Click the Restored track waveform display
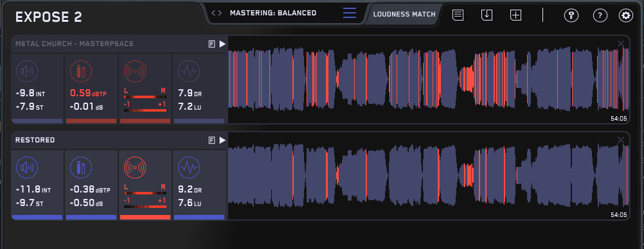Viewport: 644px width, 249px height. (x=429, y=176)
